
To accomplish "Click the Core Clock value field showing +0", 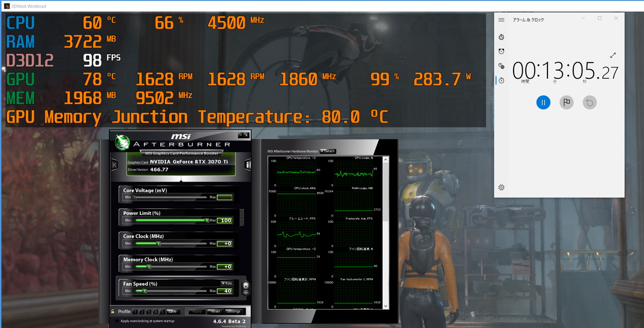I will (225, 243).
